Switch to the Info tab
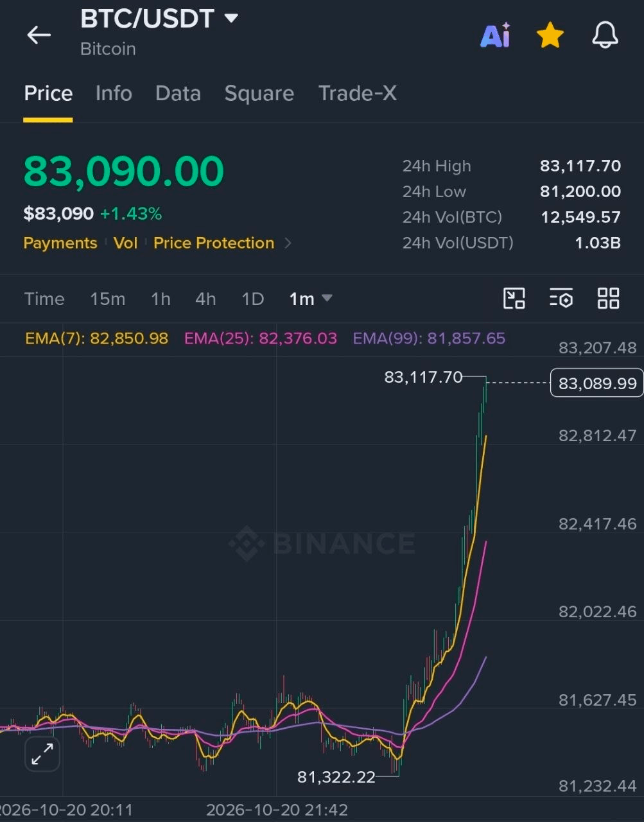644x822 pixels. pyautogui.click(x=114, y=93)
